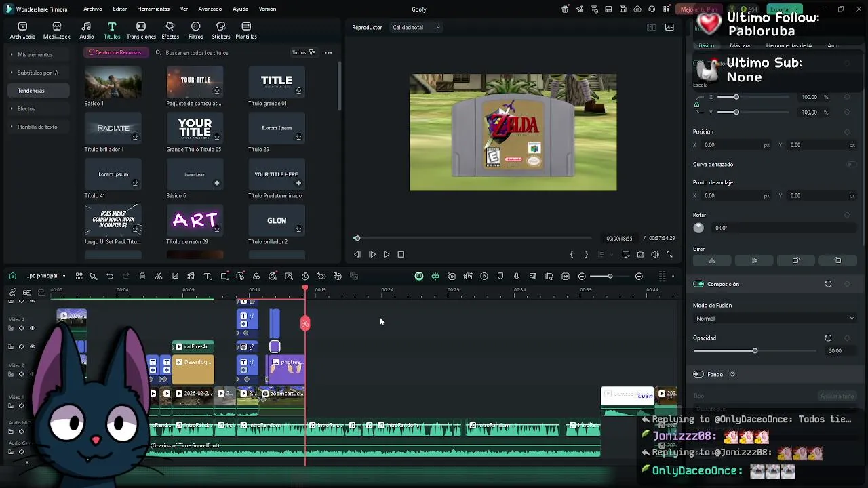The width and height of the screenshot is (868, 488).
Task: Open the Editar menu
Action: coord(120,9)
